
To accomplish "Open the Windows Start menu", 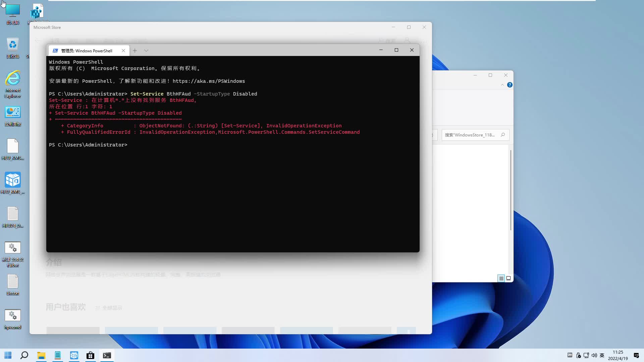I will (8, 355).
